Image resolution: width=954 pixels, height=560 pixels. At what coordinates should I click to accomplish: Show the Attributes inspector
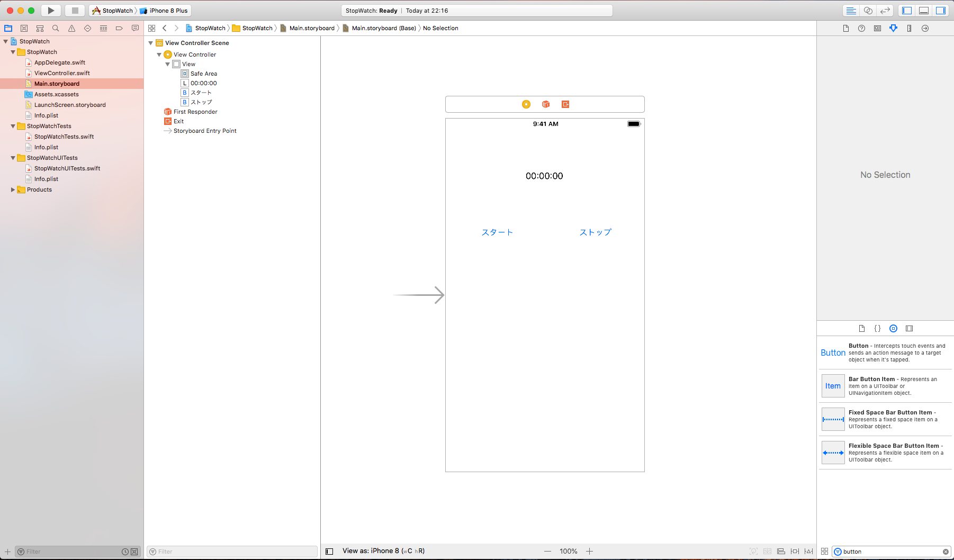pos(894,28)
